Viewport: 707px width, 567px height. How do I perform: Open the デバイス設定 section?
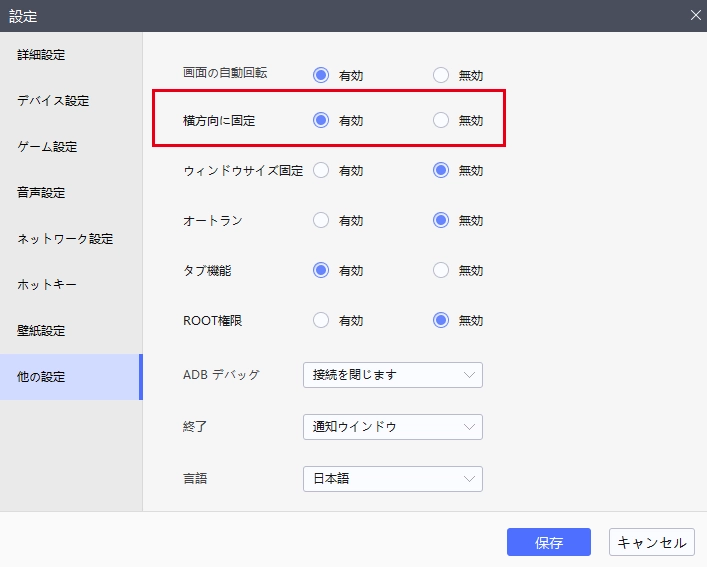71,101
